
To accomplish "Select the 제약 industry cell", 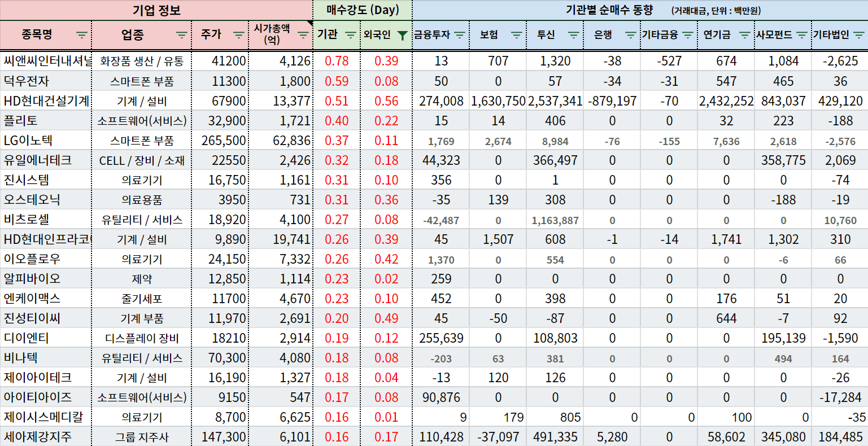I will coord(142,279).
